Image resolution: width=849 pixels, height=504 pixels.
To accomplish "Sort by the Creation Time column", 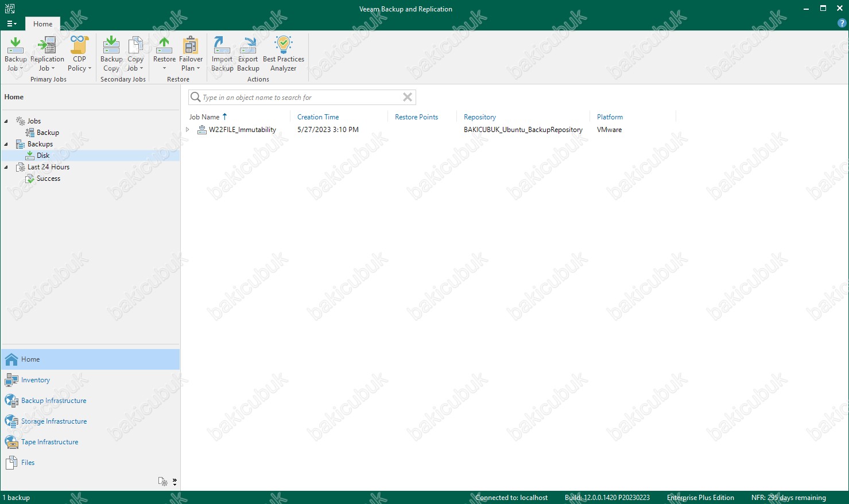I will tap(318, 117).
